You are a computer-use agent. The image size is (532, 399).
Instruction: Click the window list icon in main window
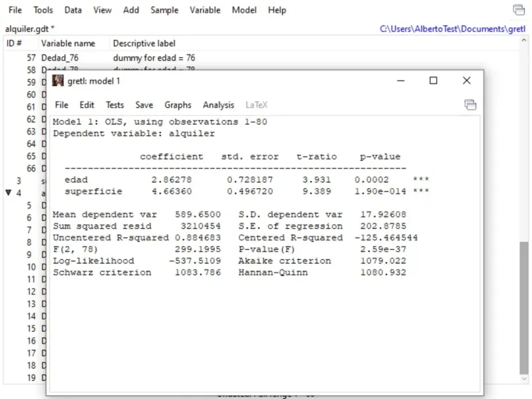(x=519, y=10)
